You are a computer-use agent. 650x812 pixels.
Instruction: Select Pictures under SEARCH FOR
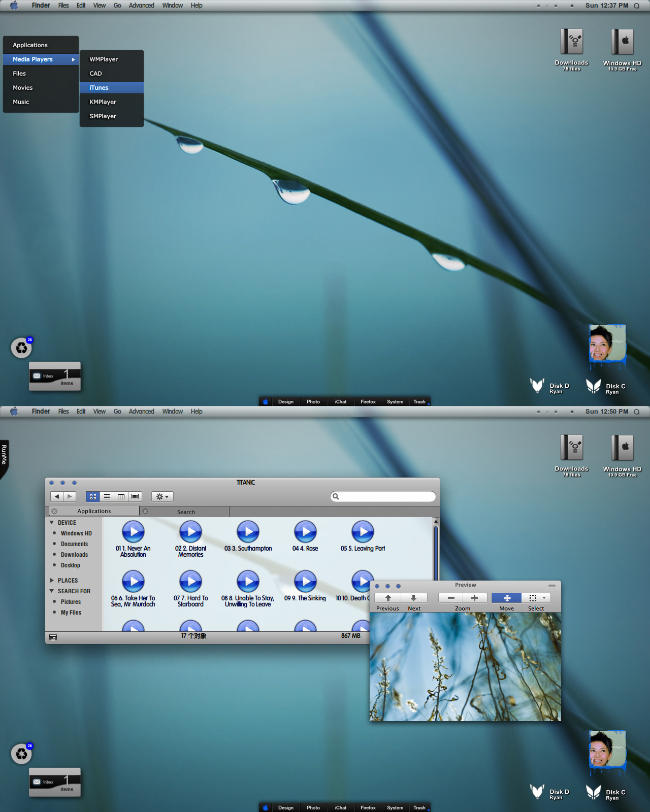71,602
